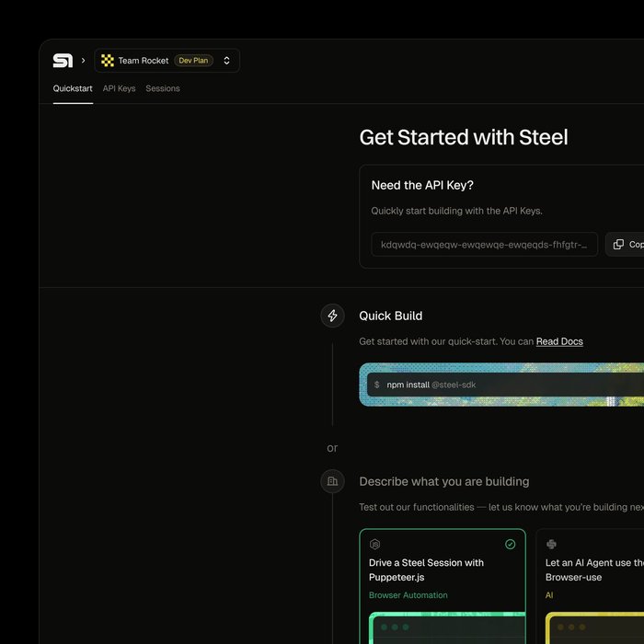This screenshot has width=644, height=644.
Task: Open the Sessions tab
Action: coord(163,88)
